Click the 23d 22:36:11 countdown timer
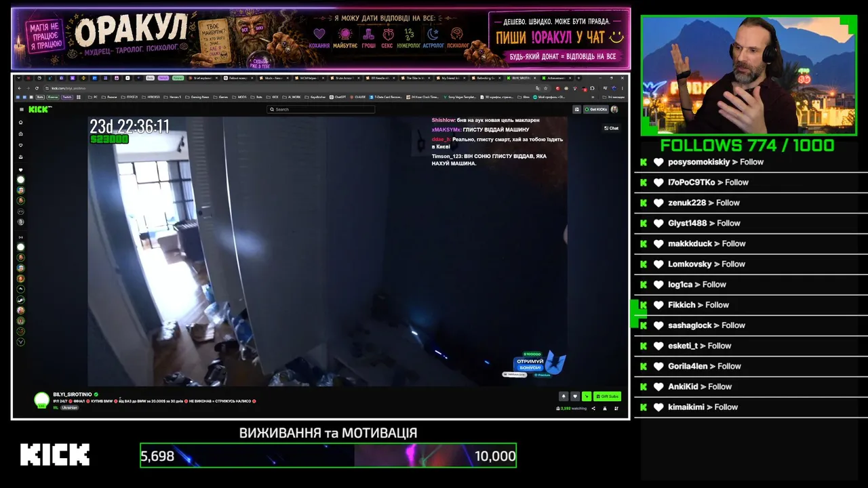The image size is (868, 488). pyautogui.click(x=130, y=127)
